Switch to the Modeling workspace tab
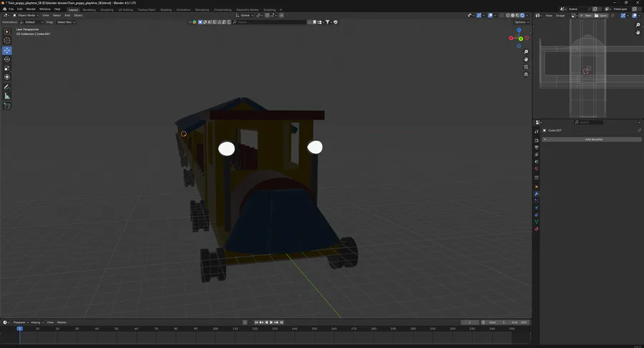This screenshot has width=644, height=348. pos(89,10)
